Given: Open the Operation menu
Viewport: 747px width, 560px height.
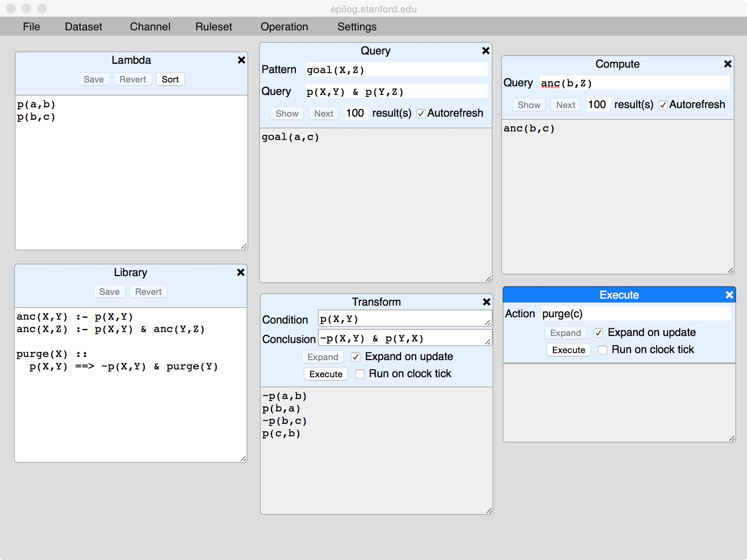Looking at the screenshot, I should (x=284, y=26).
